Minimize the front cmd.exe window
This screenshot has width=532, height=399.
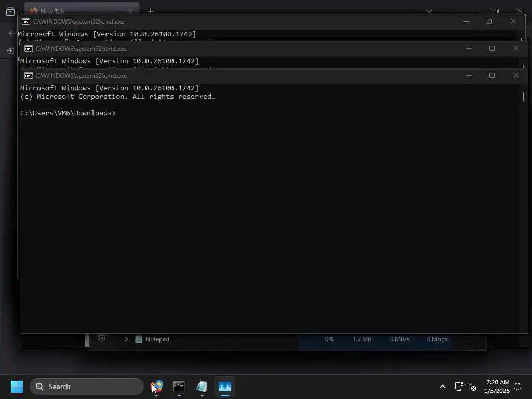(469, 75)
